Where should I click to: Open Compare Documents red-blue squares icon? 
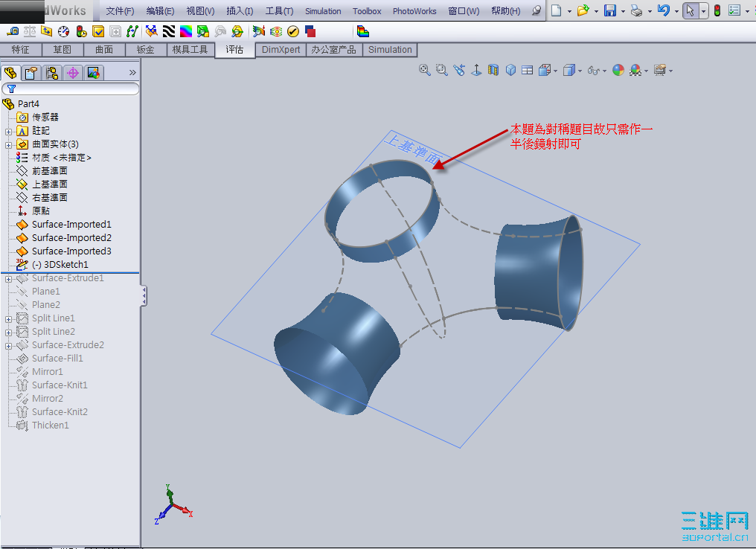click(x=310, y=32)
